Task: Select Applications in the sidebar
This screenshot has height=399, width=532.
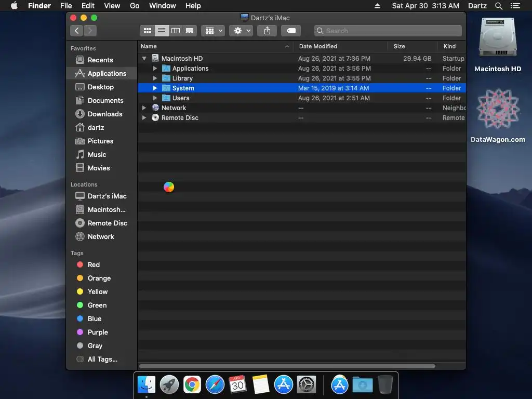Action: (101, 73)
